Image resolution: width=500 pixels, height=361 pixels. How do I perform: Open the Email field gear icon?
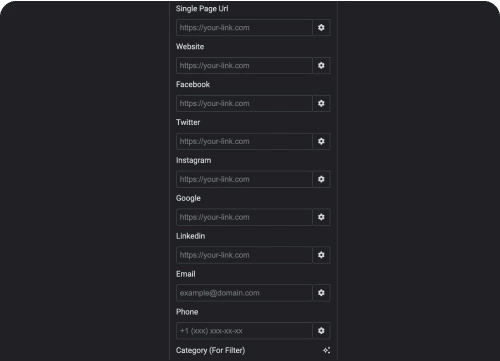321,293
